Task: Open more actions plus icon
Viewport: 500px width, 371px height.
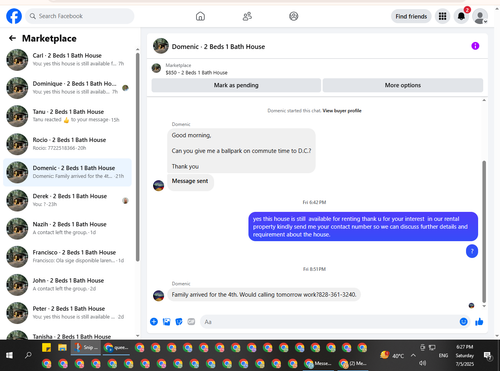Action: click(x=154, y=322)
